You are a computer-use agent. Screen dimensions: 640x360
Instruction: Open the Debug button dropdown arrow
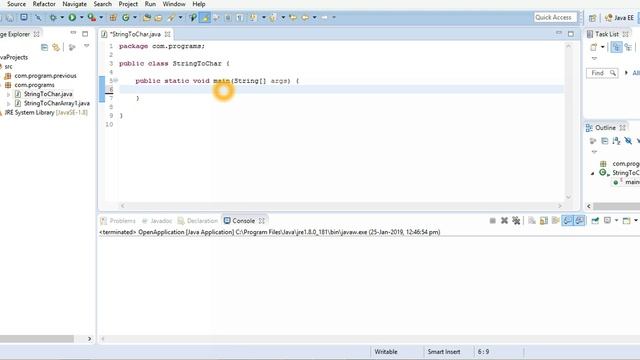(x=62, y=18)
